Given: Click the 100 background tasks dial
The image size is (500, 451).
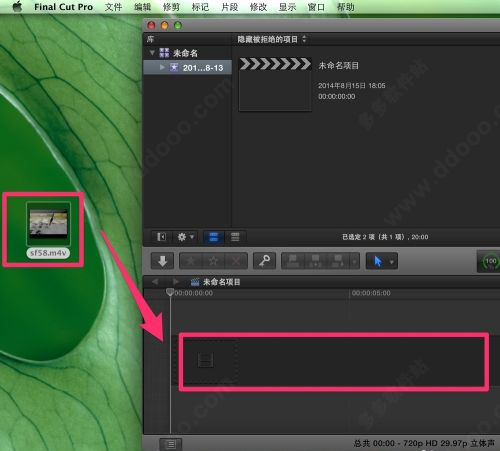Looking at the screenshot, I should (x=490, y=262).
